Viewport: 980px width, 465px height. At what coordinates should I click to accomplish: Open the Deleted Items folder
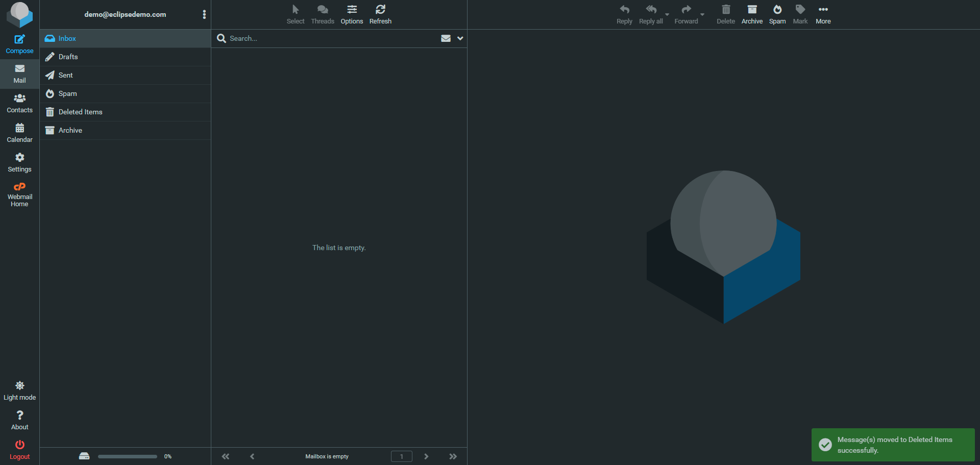(80, 112)
